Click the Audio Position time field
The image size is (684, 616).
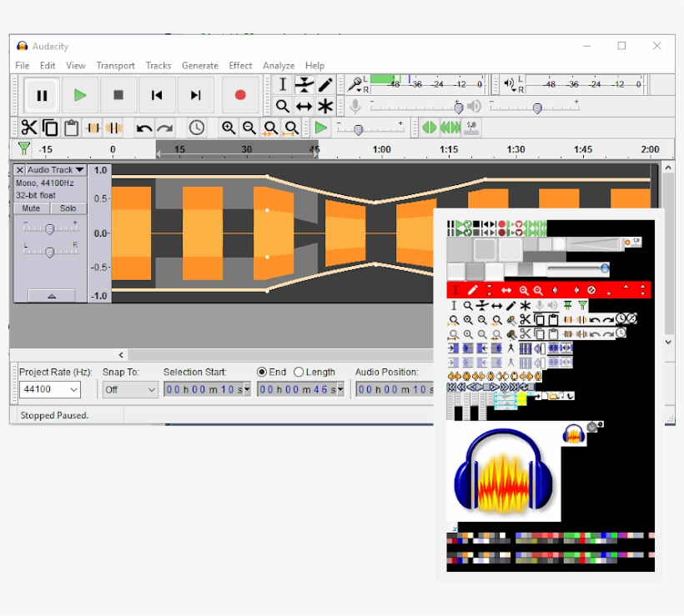coord(395,389)
